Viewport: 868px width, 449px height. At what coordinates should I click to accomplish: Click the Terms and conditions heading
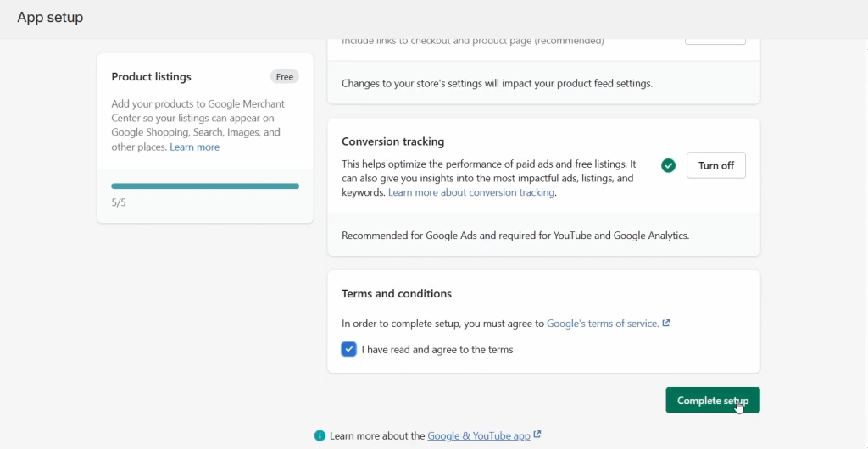point(396,294)
